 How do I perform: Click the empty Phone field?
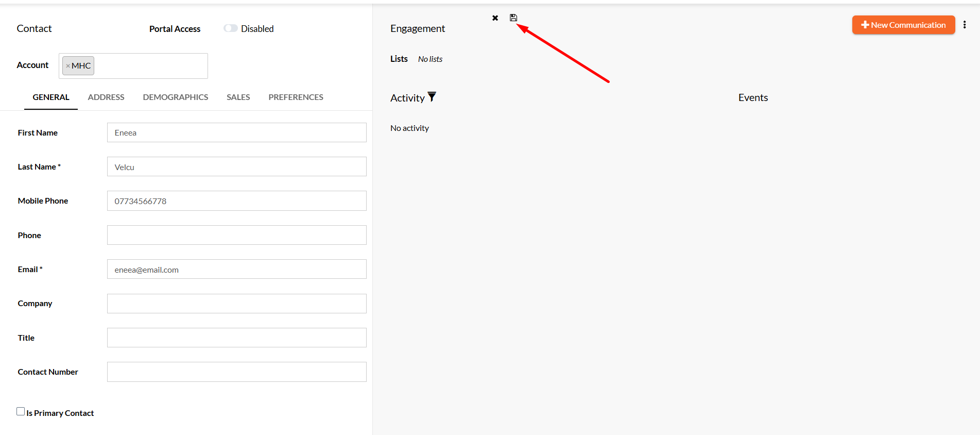237,235
